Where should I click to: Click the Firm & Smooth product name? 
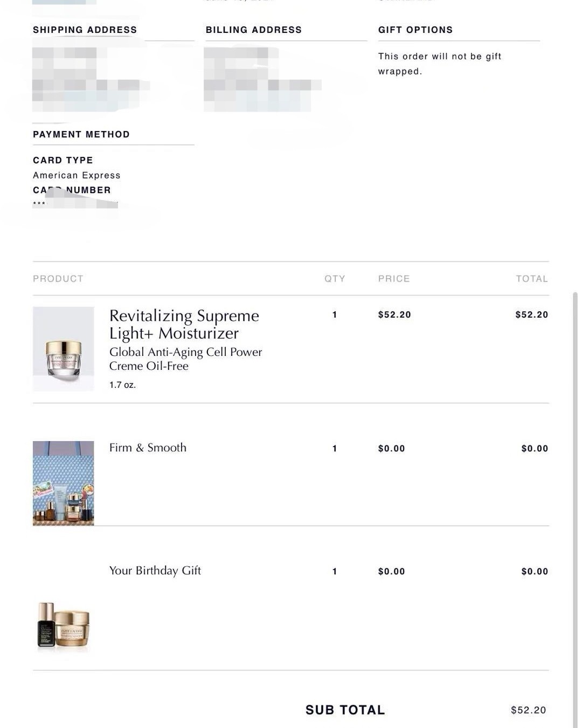click(x=148, y=448)
